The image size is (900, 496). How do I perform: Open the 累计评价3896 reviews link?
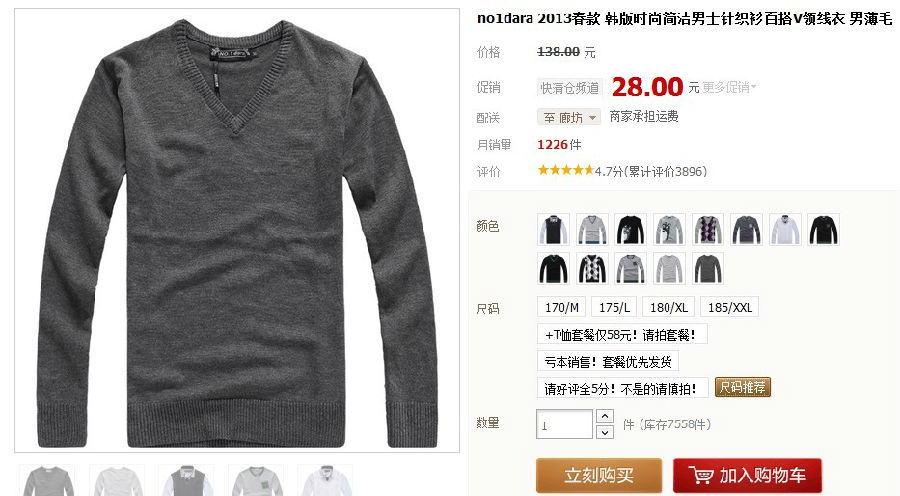tap(667, 171)
